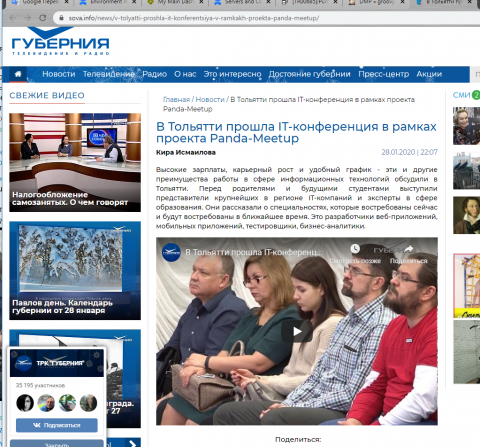Click the third member avatar in VK widget
This screenshot has height=447, width=480.
click(67, 403)
